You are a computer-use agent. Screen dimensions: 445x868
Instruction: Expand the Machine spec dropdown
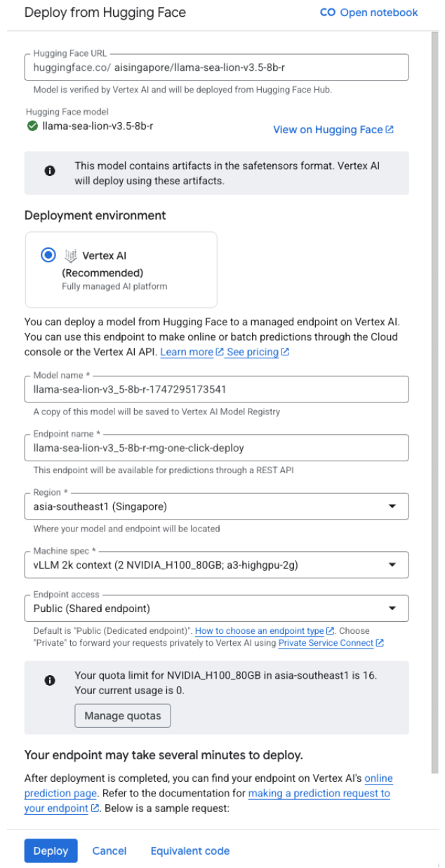tap(392, 564)
